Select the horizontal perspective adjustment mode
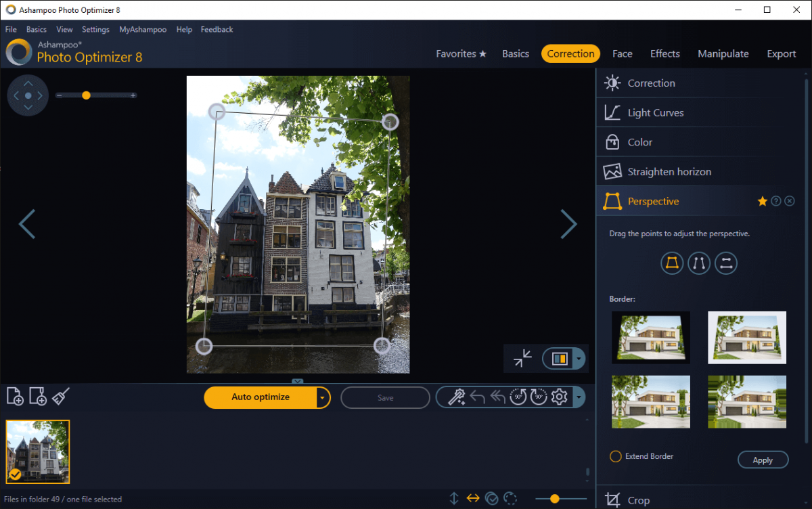 tap(726, 263)
